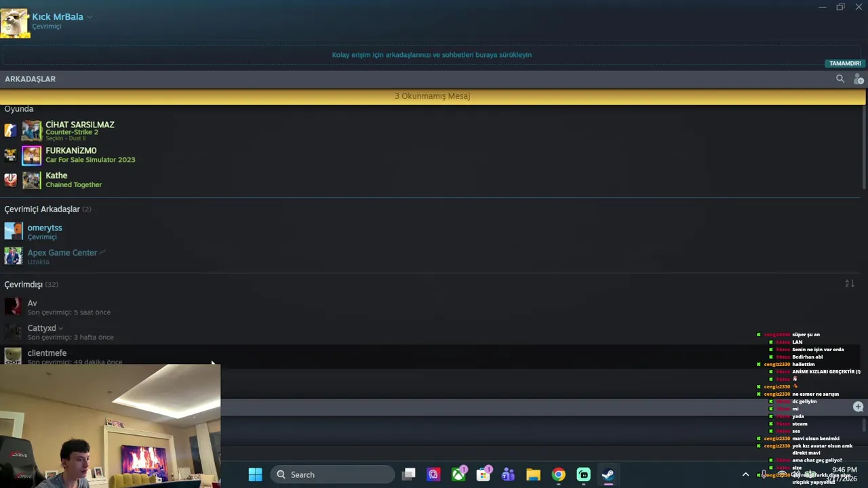
Task: Click the TAMAMDIR! button
Action: (x=845, y=63)
